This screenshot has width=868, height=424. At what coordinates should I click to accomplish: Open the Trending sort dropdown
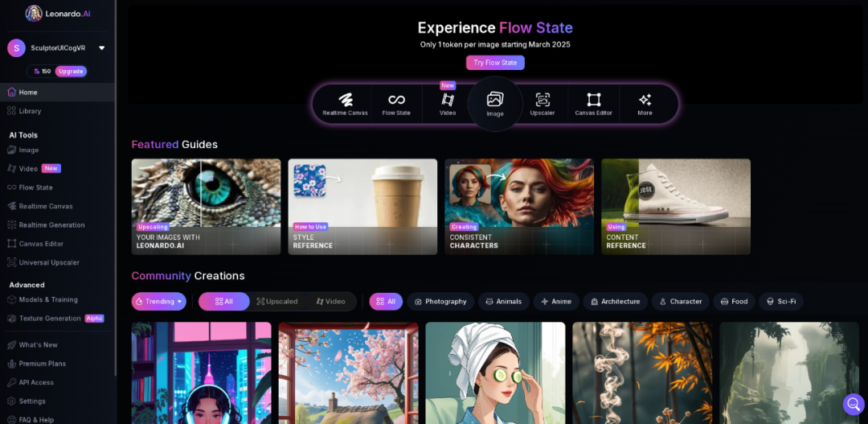click(159, 302)
